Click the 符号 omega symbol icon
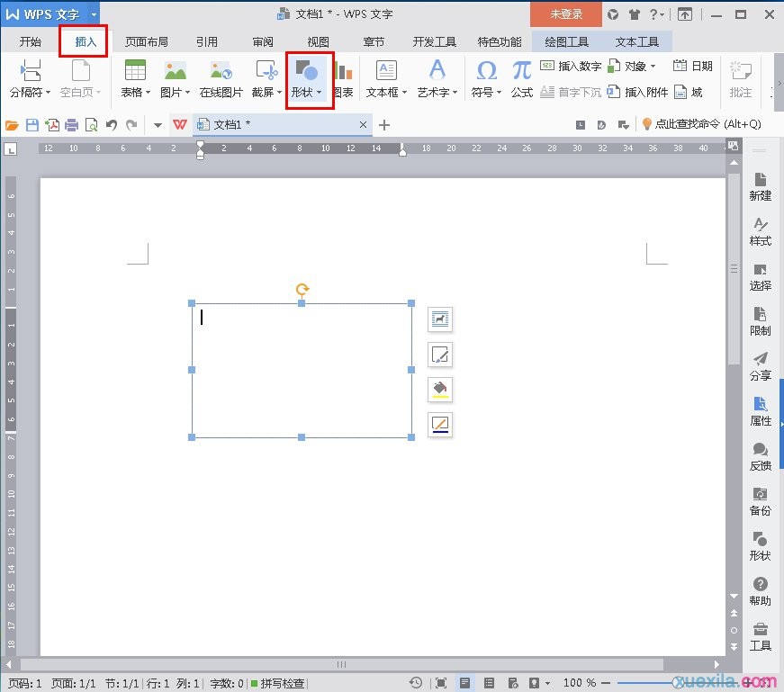784x692 pixels. click(x=486, y=70)
